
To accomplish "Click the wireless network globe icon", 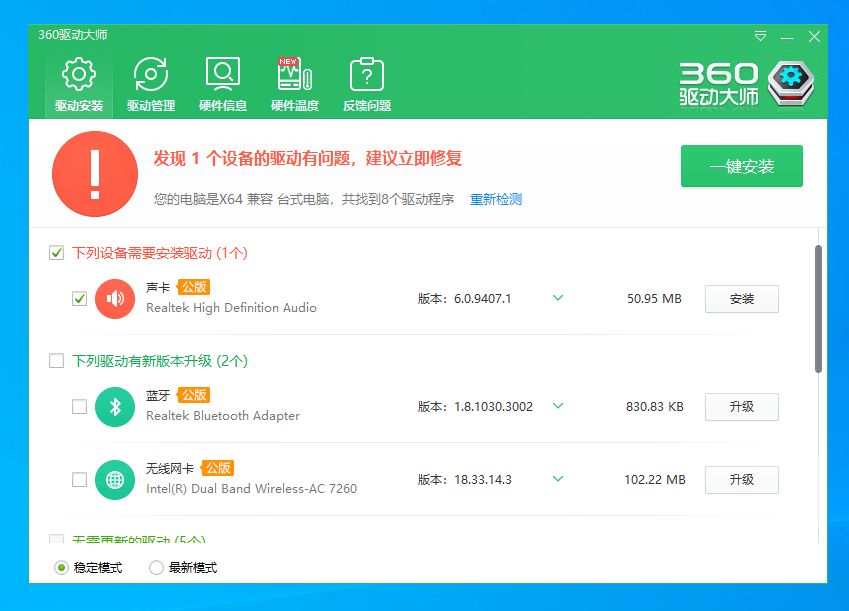I will click(x=115, y=480).
